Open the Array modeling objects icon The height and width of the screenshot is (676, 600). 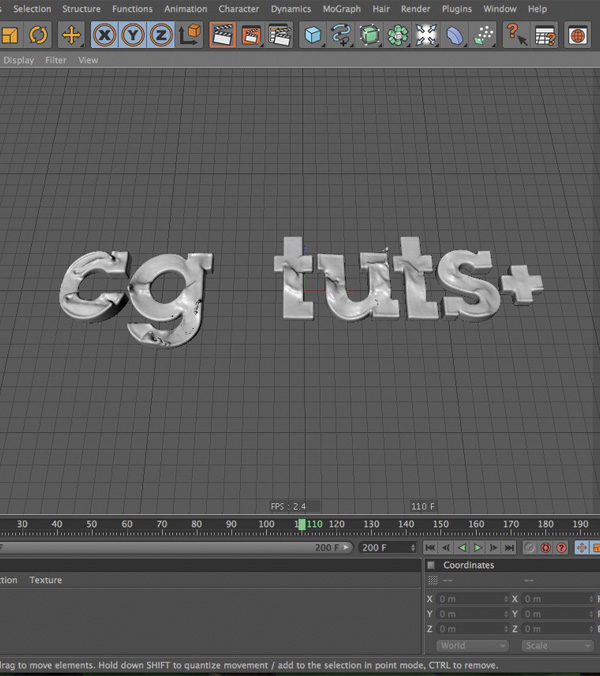pyautogui.click(x=397, y=35)
